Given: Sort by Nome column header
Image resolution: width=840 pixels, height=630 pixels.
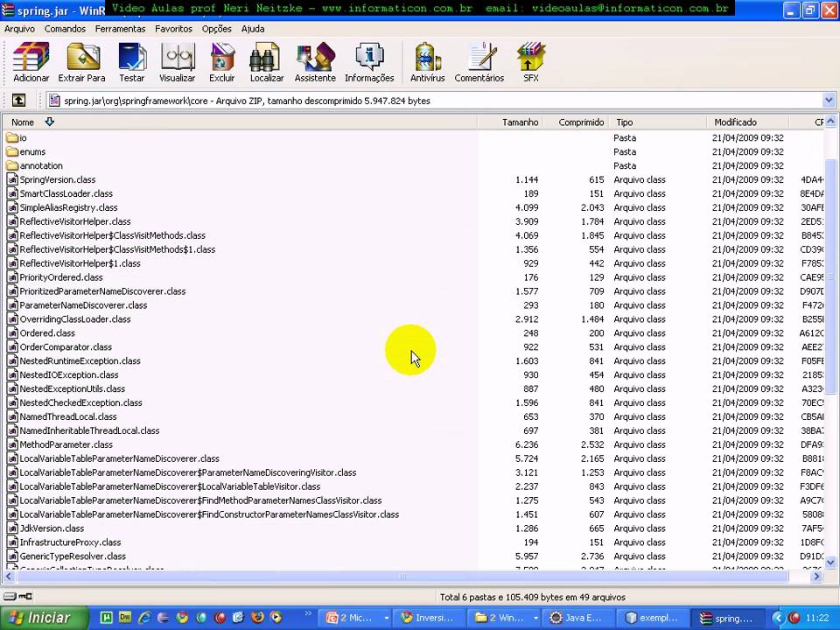Looking at the screenshot, I should pos(240,122).
